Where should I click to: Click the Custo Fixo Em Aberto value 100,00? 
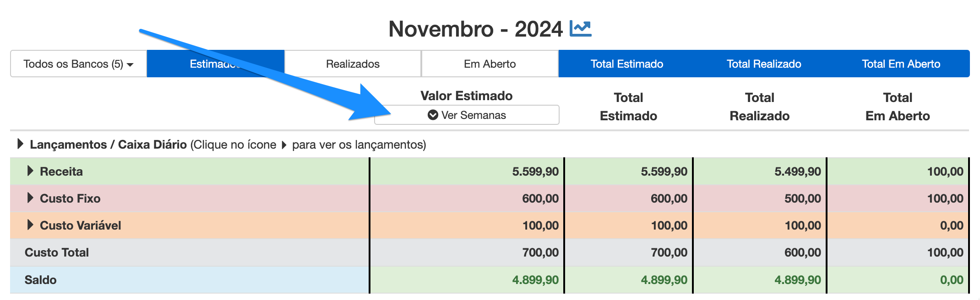click(x=945, y=198)
